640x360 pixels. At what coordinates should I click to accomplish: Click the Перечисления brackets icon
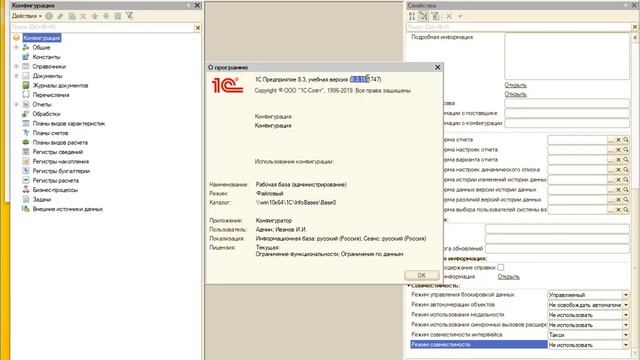tap(26, 95)
